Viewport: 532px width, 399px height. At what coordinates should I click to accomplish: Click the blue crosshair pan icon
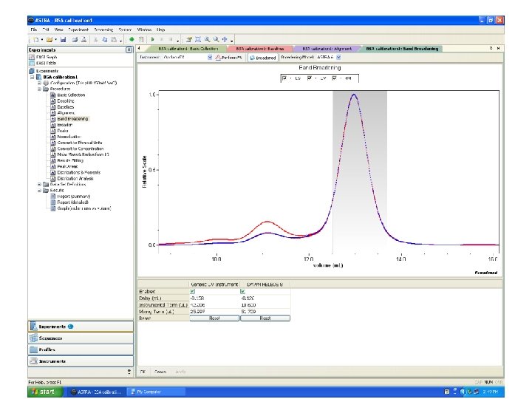[225, 39]
